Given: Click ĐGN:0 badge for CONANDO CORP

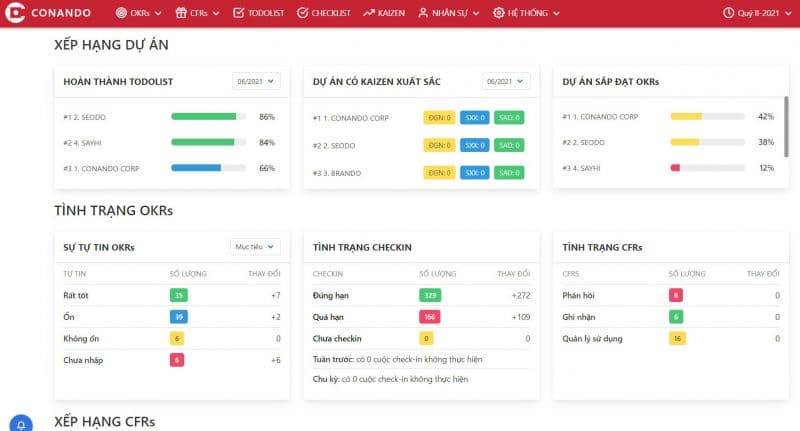Looking at the screenshot, I should 439,118.
